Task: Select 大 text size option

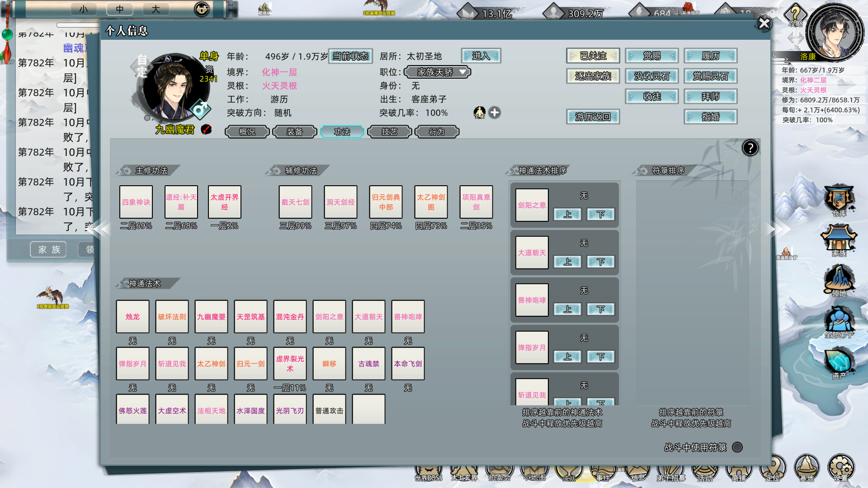Action: (156, 9)
